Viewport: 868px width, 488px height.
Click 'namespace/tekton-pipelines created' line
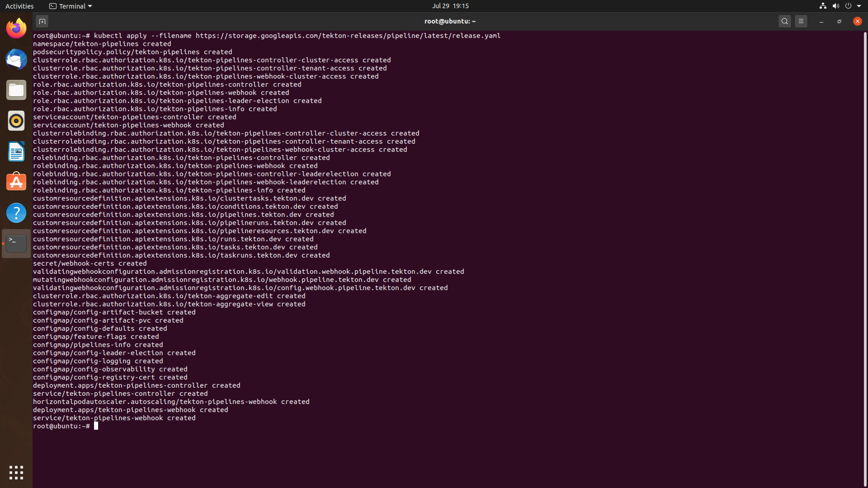click(102, 43)
